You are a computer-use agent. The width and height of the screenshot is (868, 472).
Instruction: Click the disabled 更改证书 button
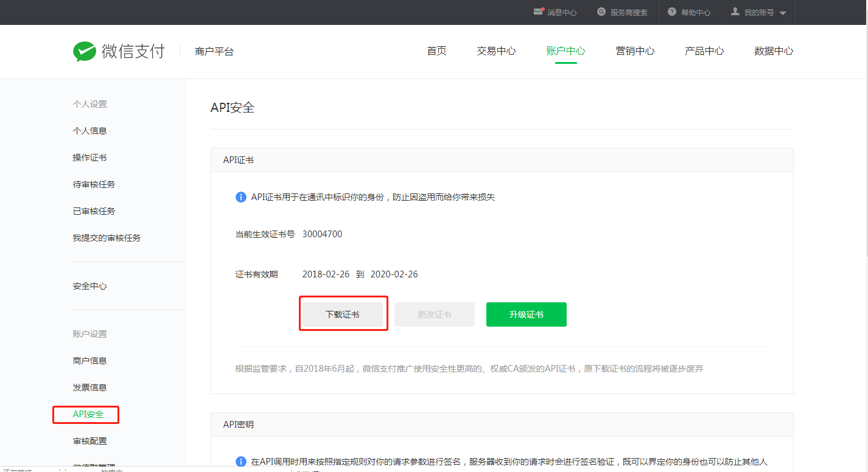point(435,314)
